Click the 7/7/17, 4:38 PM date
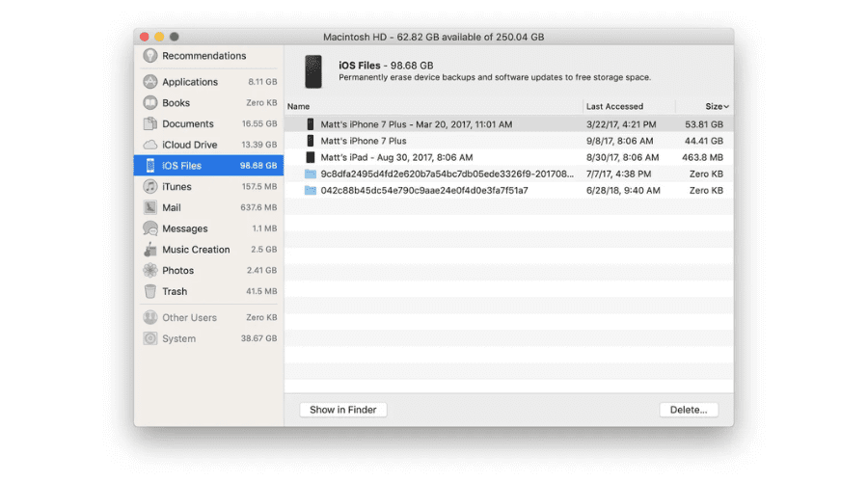 [618, 174]
